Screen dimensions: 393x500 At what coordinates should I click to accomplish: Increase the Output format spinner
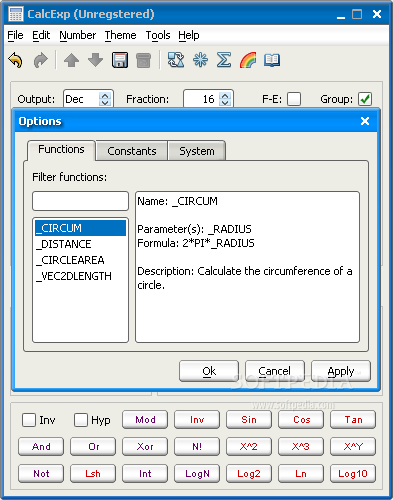tap(105, 96)
